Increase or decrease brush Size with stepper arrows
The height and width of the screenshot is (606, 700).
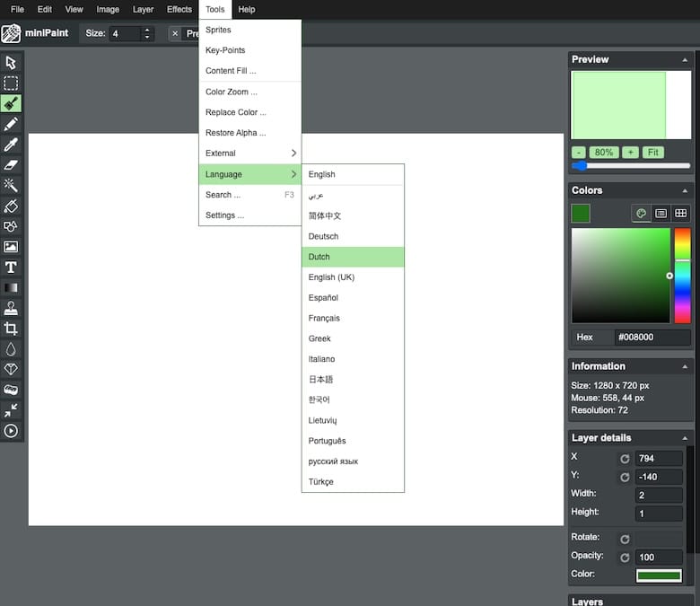click(x=147, y=33)
